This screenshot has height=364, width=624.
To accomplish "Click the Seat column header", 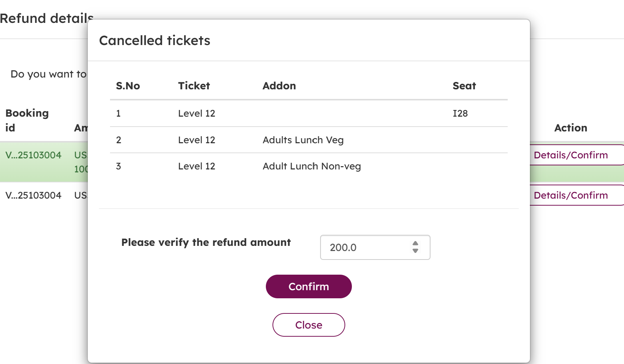I will [x=464, y=86].
